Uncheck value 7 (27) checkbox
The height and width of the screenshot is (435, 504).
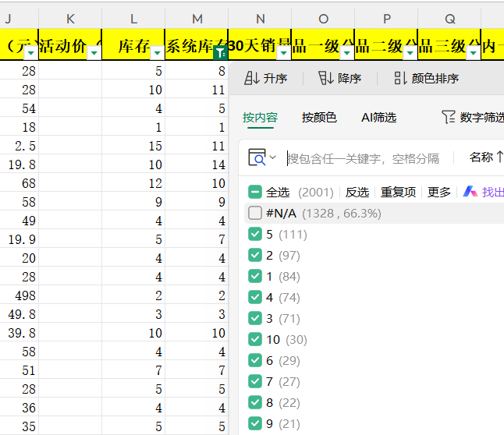point(255,381)
